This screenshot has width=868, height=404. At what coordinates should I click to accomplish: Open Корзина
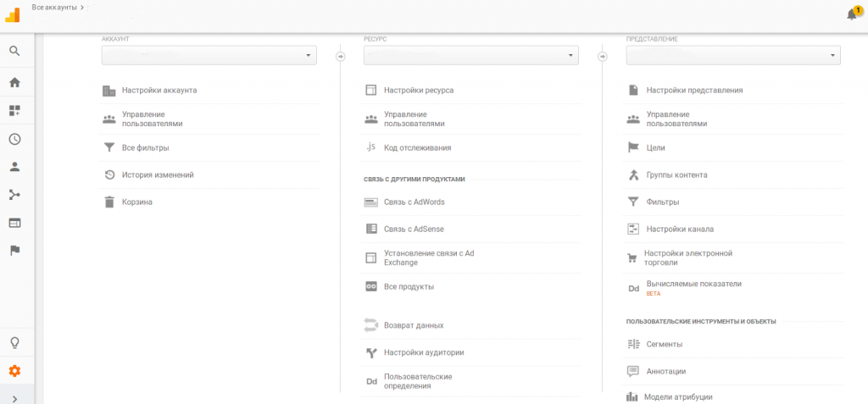[137, 202]
